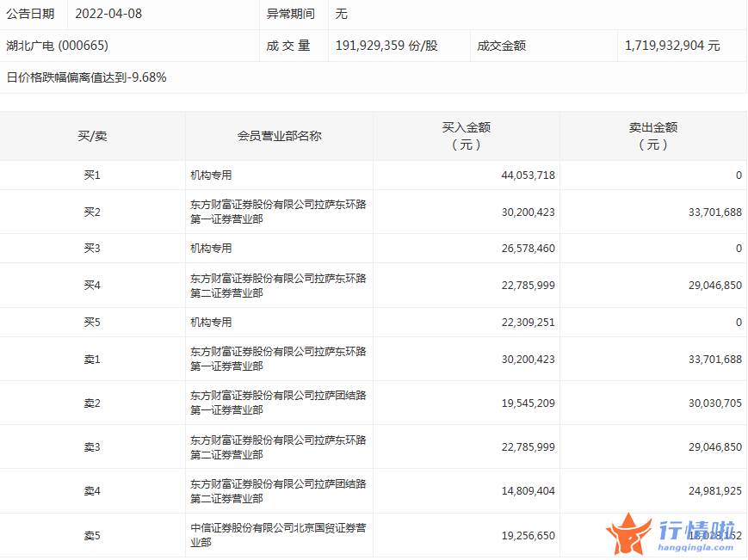Select the 卖3 row label

(92, 447)
